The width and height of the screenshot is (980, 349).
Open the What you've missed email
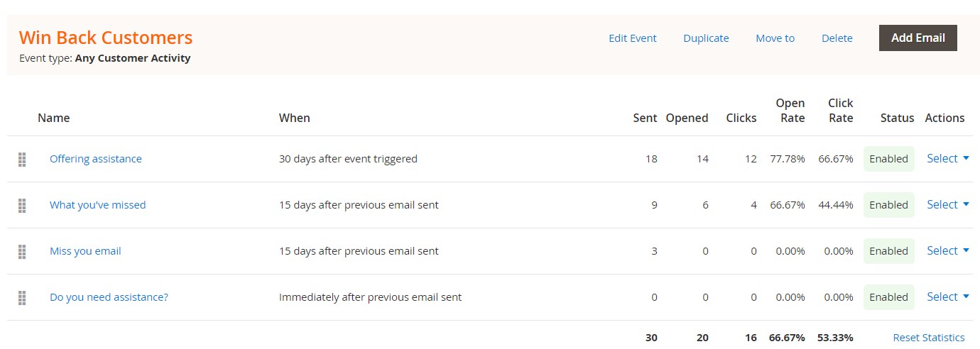[x=97, y=205]
